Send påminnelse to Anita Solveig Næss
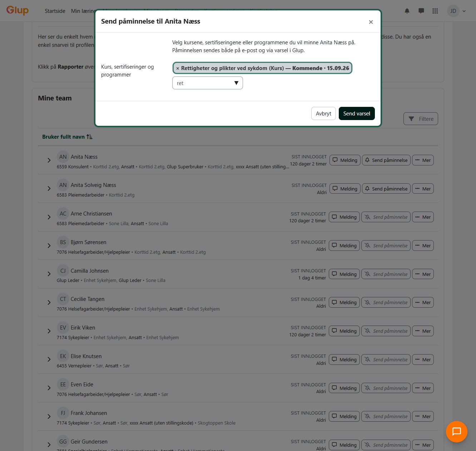This screenshot has height=451, width=476. [386, 189]
